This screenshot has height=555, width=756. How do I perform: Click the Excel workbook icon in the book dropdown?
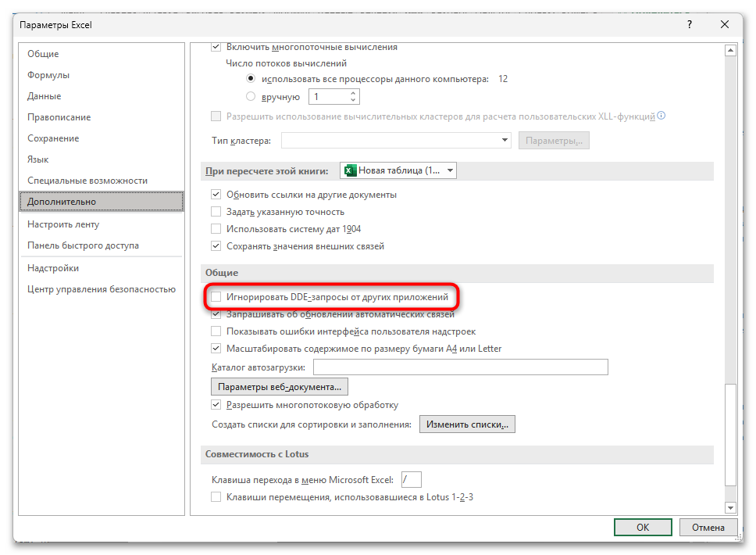[351, 170]
